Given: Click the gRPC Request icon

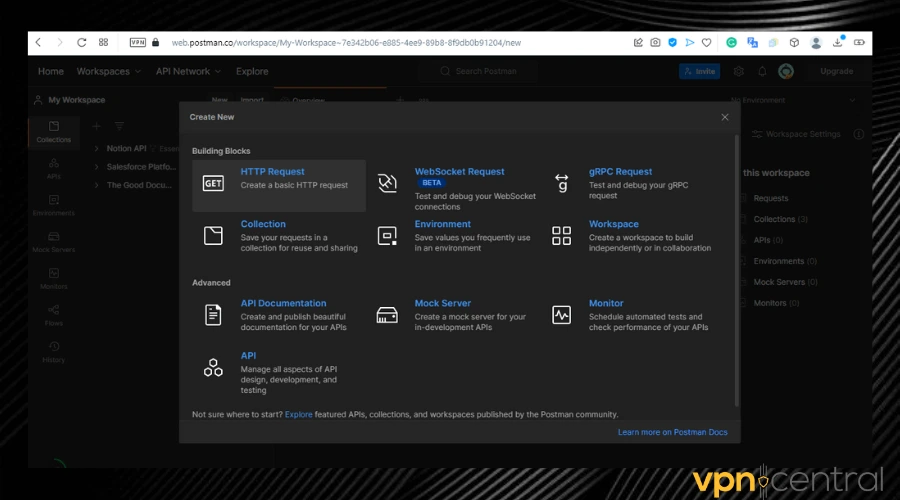Looking at the screenshot, I should 561,183.
